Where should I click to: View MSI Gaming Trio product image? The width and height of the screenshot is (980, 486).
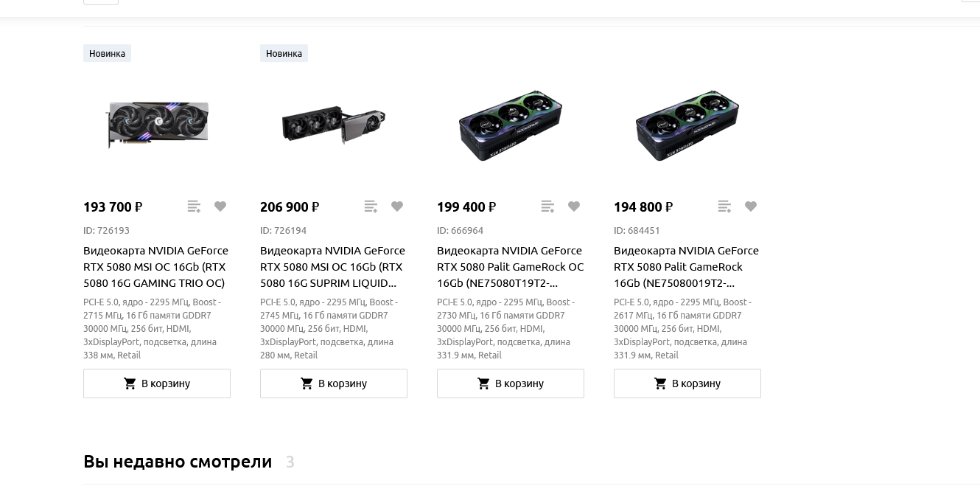(x=157, y=124)
